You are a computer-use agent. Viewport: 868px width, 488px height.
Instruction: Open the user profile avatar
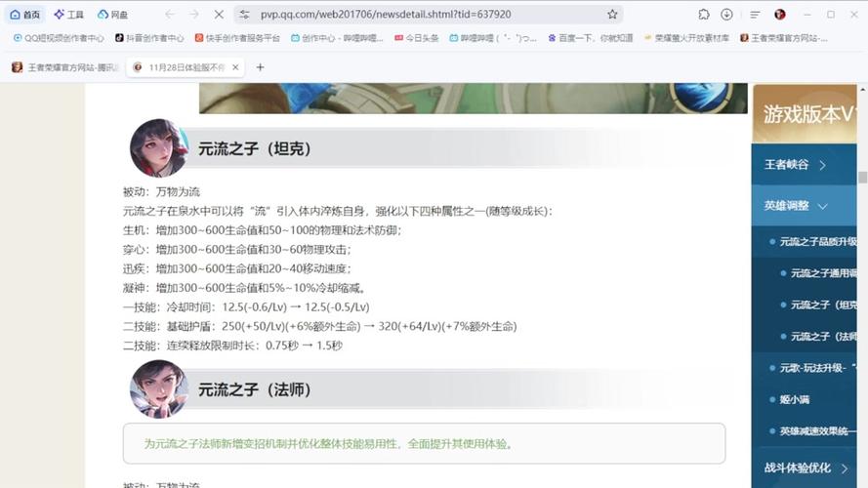coord(780,15)
